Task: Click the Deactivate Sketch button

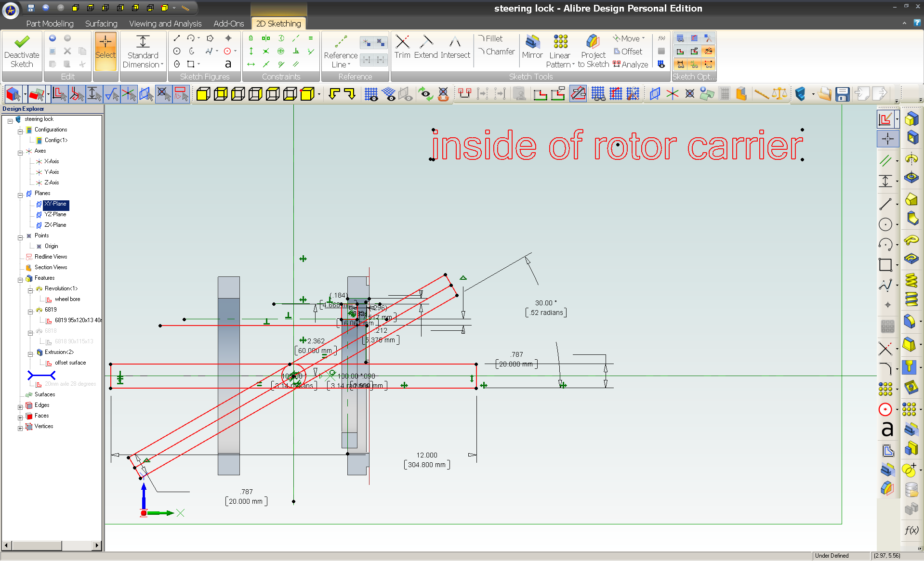Action: pos(22,51)
